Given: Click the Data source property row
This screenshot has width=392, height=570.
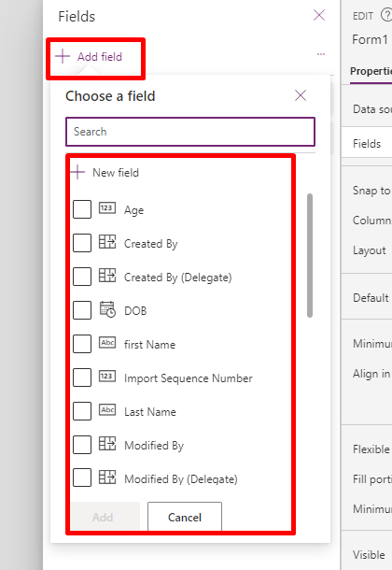Looking at the screenshot, I should [372, 109].
